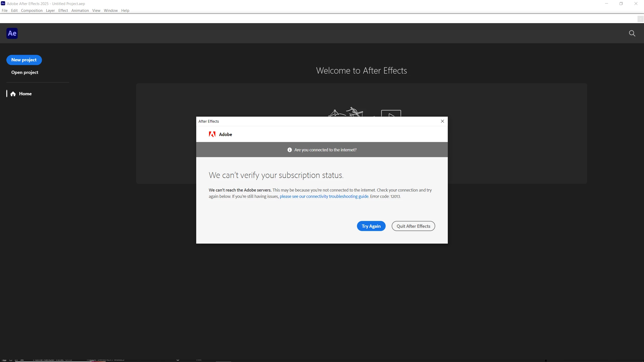Open the Layer menu
Image resolution: width=644 pixels, height=362 pixels.
[x=50, y=10]
